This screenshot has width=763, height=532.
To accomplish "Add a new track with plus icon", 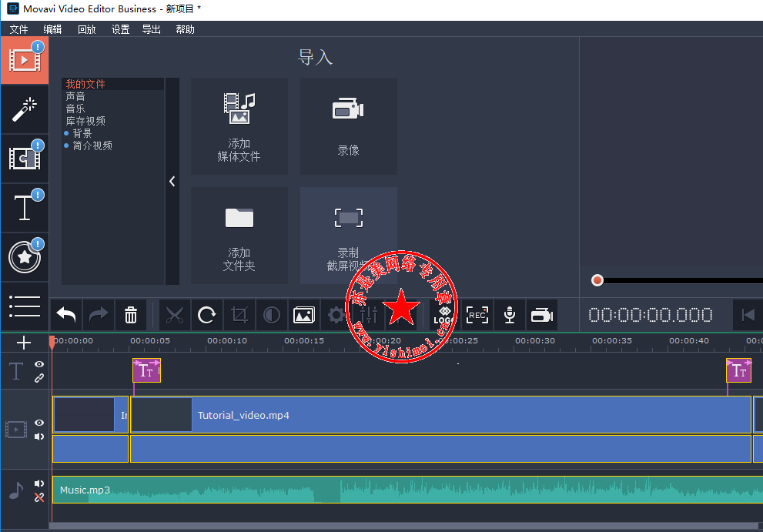I will (x=23, y=343).
